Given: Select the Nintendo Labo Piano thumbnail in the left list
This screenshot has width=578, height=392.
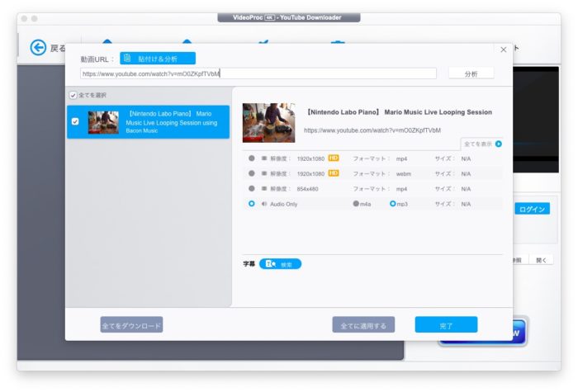Looking at the screenshot, I should [103, 122].
